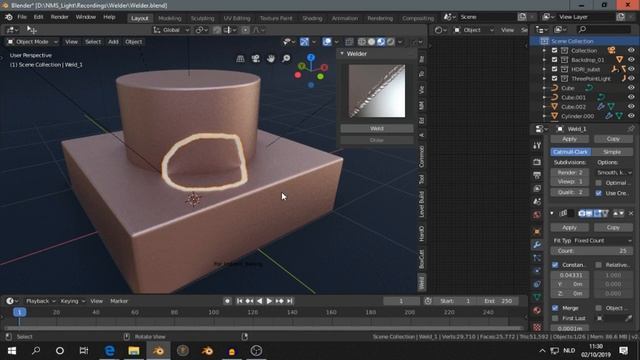Expand Cylinder.000 in outliner
Viewport: 640px width, 360px height.
pyautogui.click(x=544, y=116)
